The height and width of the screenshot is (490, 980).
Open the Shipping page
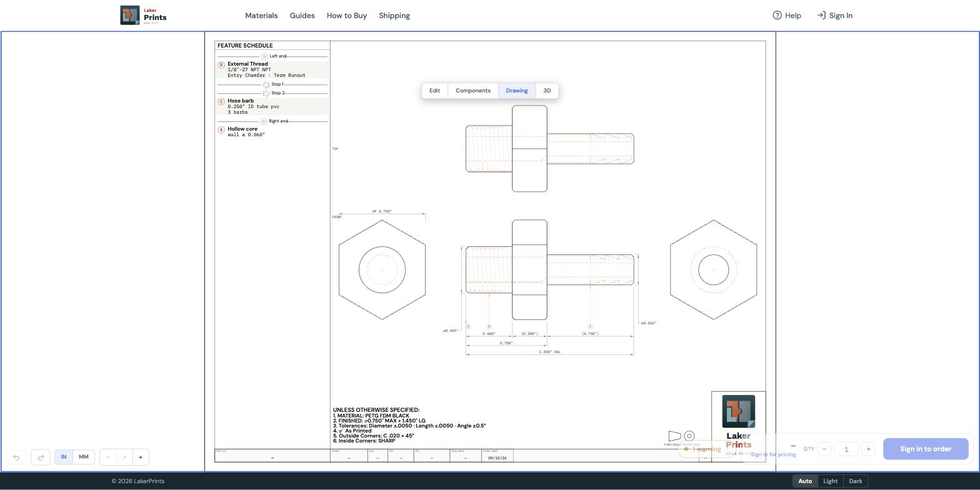tap(394, 16)
